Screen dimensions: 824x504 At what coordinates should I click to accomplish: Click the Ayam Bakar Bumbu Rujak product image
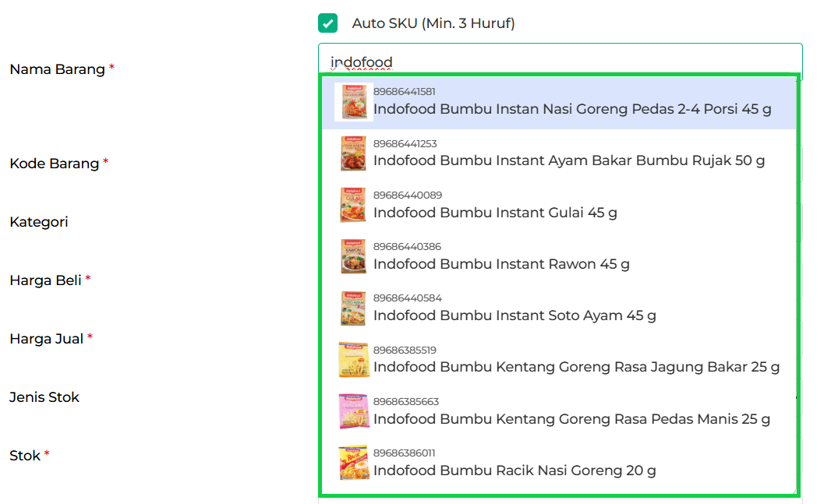[353, 153]
